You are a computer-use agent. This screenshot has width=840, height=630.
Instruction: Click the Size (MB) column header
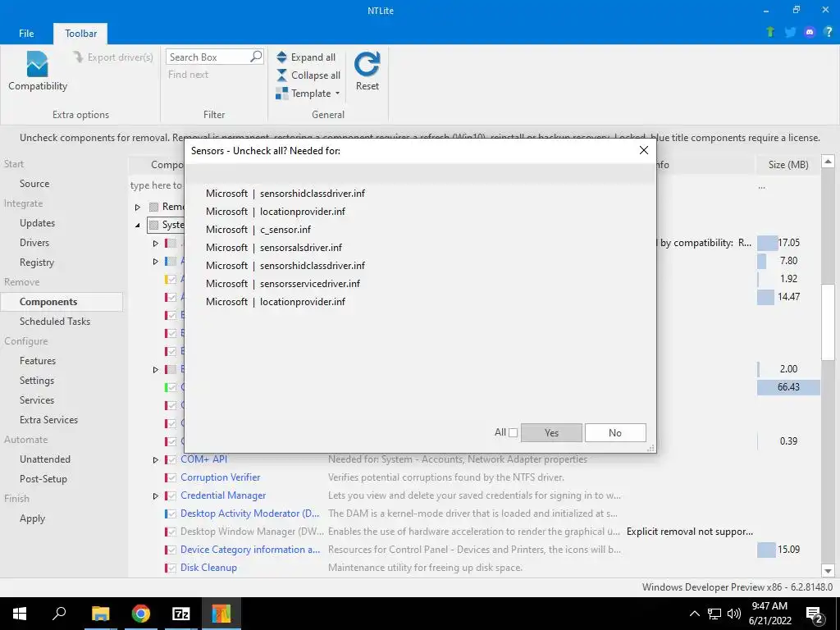[x=788, y=164]
